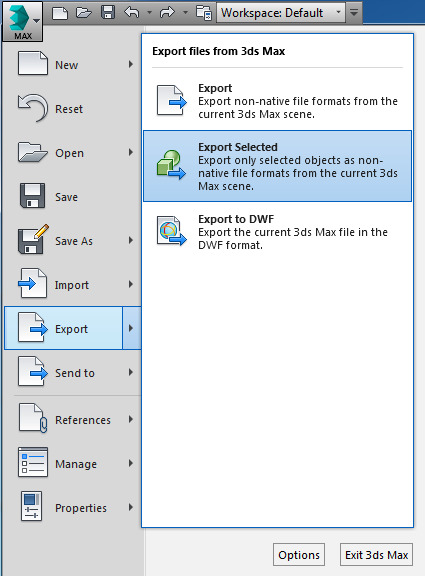Expand the Properties submenu arrow
425x576 pixels.
click(131, 508)
